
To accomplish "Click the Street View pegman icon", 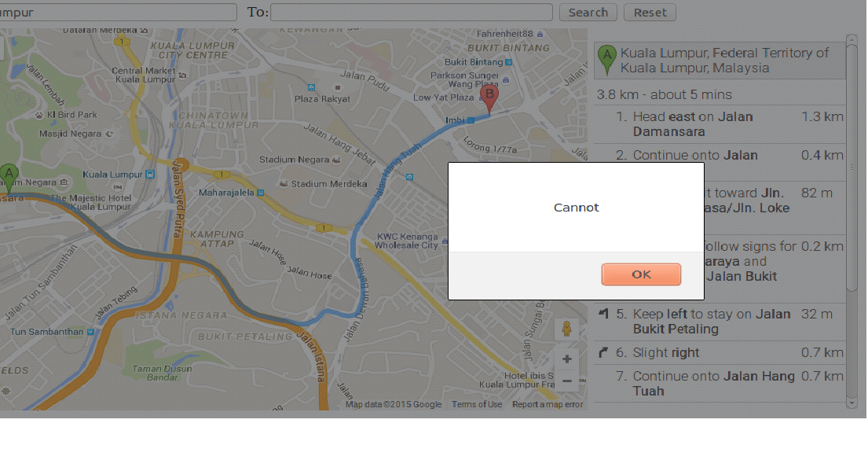I will point(566,329).
